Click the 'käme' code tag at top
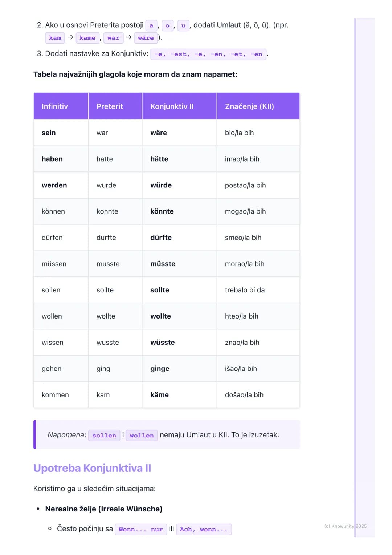Image resolution: width=392 pixels, height=555 pixels. (87, 38)
